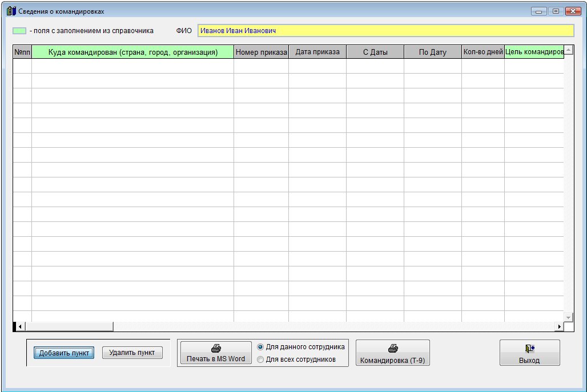587x392 pixels.
Task: Select the Для данного сотрудника radio button
Action: pos(260,347)
